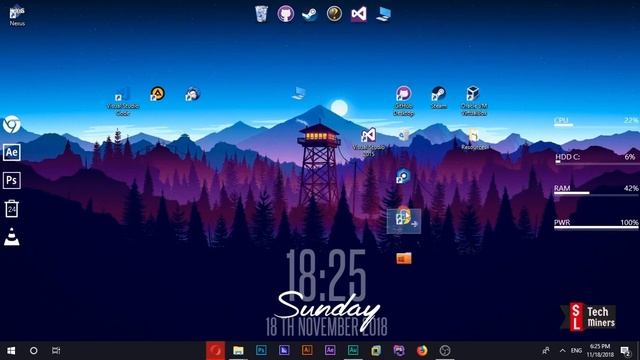Viewport: 640px width, 360px height.
Task: Open Adobe Audition from the taskbar
Action: [x=353, y=351]
